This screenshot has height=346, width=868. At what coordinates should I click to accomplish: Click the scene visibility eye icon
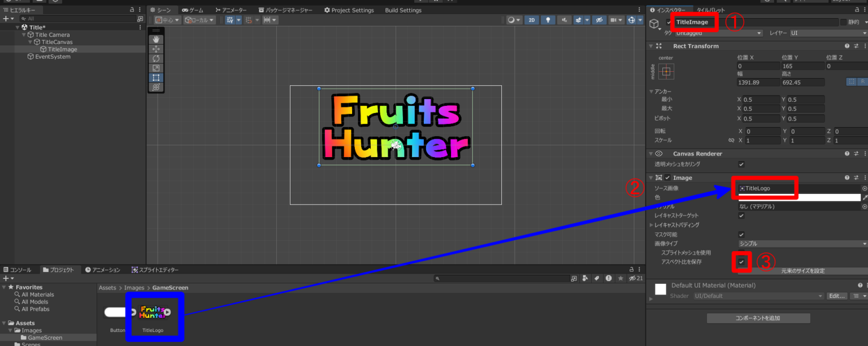point(600,20)
